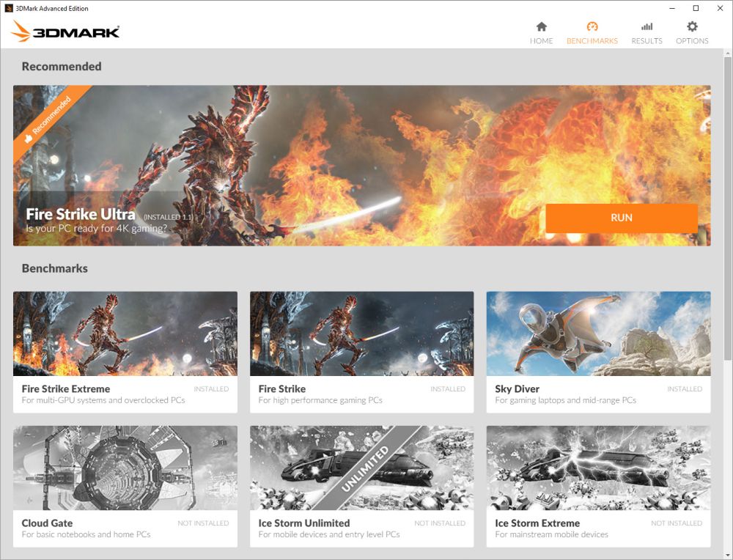The width and height of the screenshot is (733, 560).
Task: Open the Sky Diver benchmark tile
Action: click(598, 334)
